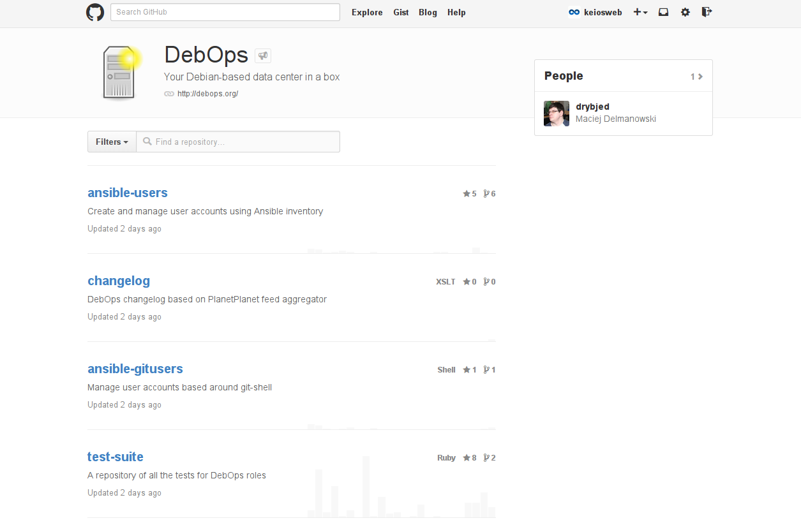Click the DebOps server avatar image
The width and height of the screenshot is (801, 532).
click(121, 72)
